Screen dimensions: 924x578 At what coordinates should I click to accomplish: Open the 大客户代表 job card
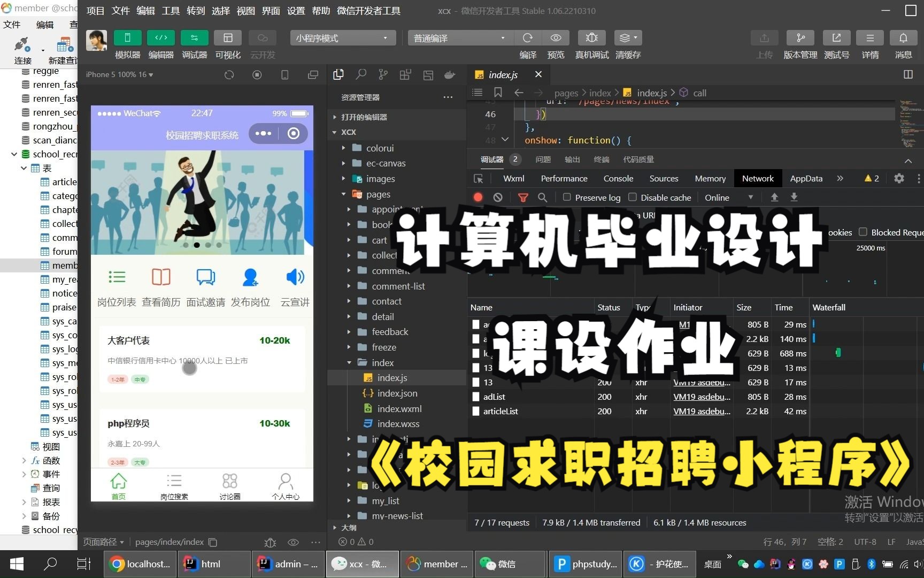202,359
